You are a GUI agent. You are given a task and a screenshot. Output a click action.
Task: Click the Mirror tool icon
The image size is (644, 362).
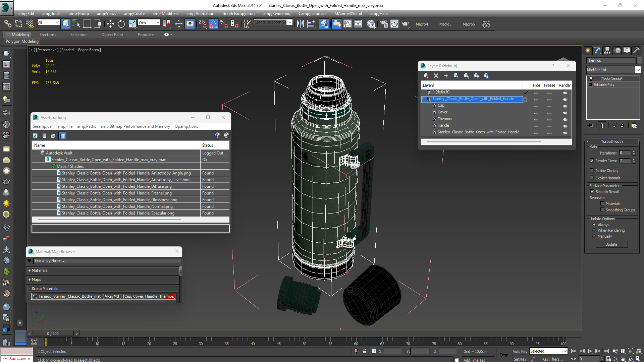point(300,24)
